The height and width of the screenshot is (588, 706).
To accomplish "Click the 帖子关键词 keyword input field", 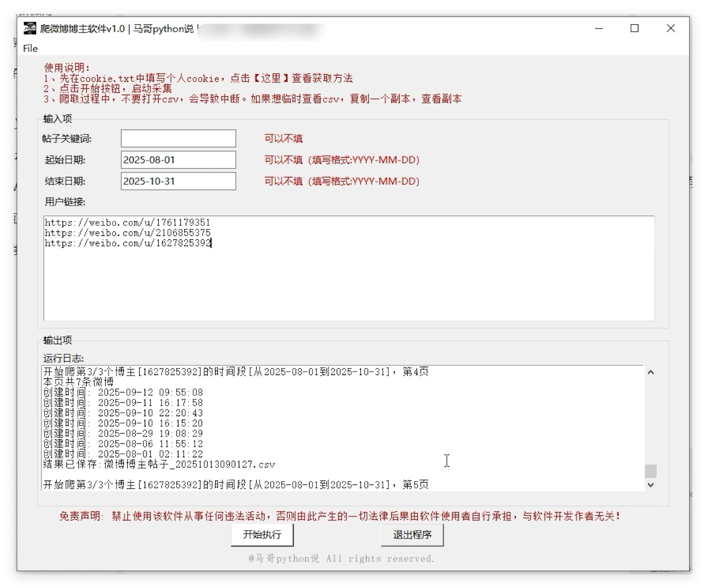I will pos(178,138).
